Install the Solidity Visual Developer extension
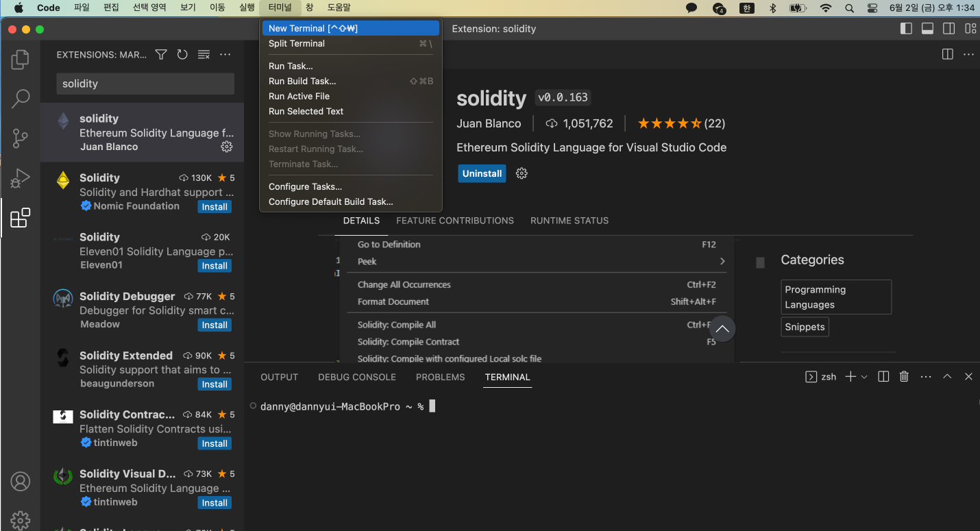The height and width of the screenshot is (531, 980). coord(215,503)
